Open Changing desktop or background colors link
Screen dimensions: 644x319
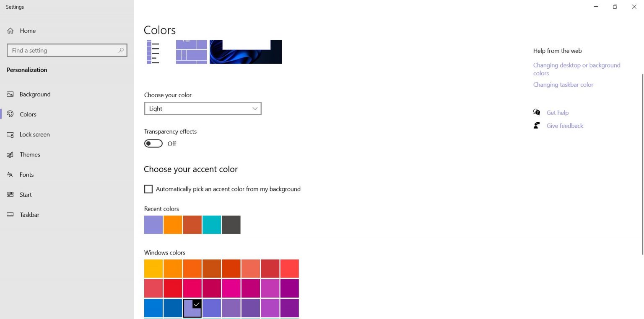[576, 69]
